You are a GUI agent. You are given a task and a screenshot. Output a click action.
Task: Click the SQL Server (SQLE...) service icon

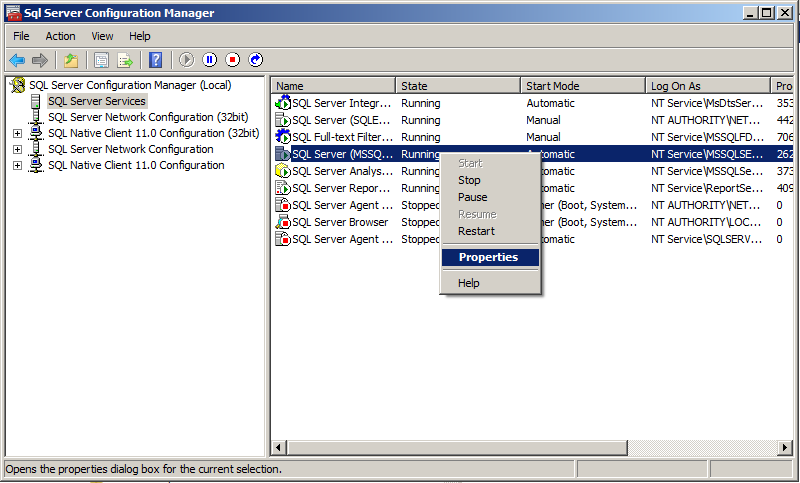coord(283,120)
